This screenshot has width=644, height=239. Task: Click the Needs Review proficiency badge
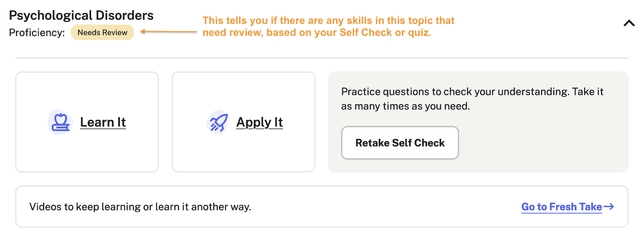102,33
